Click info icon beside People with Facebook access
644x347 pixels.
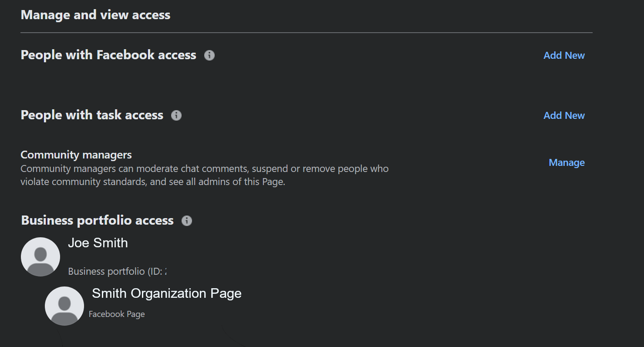(209, 55)
